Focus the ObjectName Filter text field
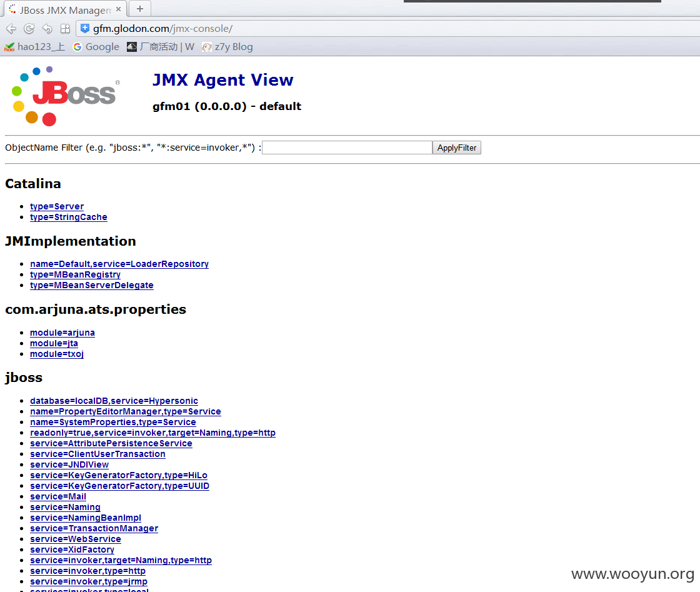The height and width of the screenshot is (592, 700). (347, 148)
